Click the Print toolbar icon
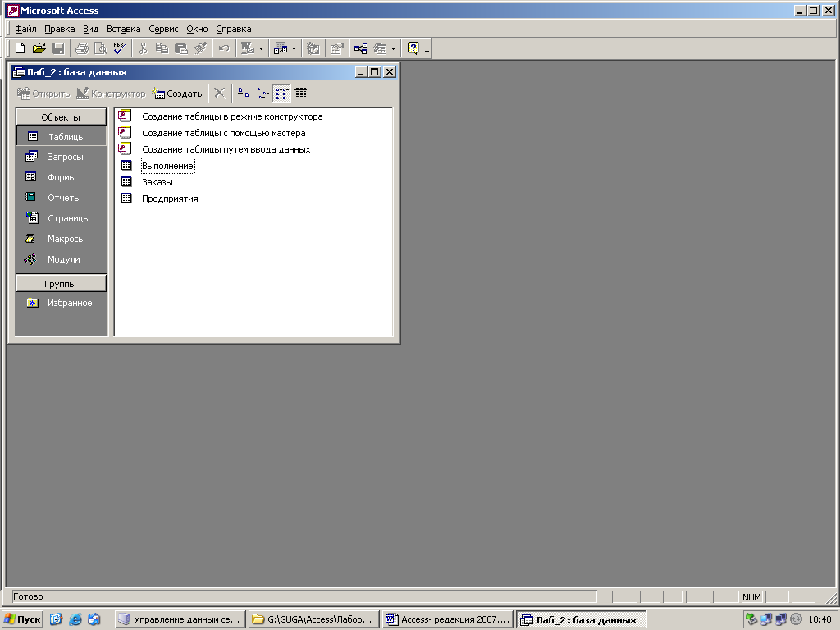Image resolution: width=840 pixels, height=630 pixels. pyautogui.click(x=82, y=48)
